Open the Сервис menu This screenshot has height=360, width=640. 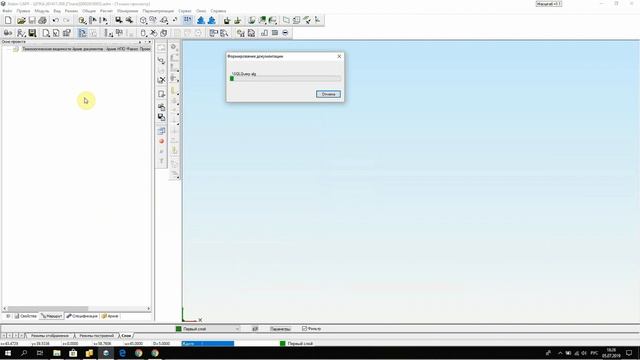(x=184, y=11)
